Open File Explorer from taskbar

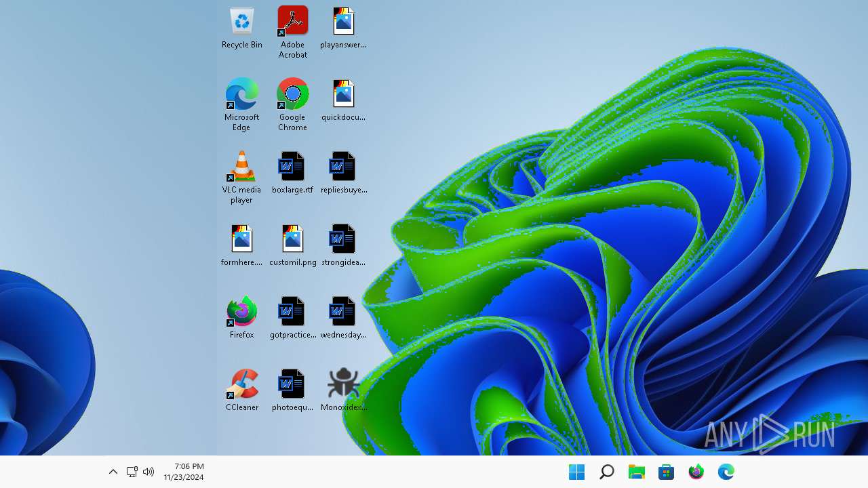click(637, 472)
